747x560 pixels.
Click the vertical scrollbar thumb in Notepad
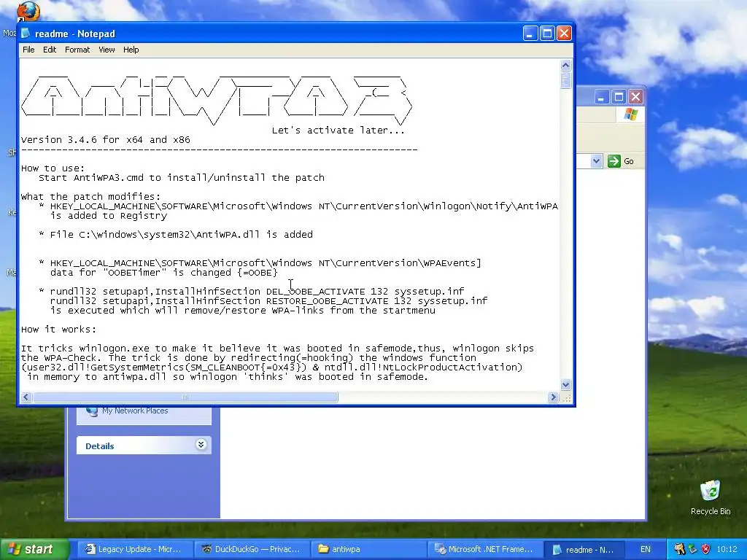pyautogui.click(x=565, y=80)
